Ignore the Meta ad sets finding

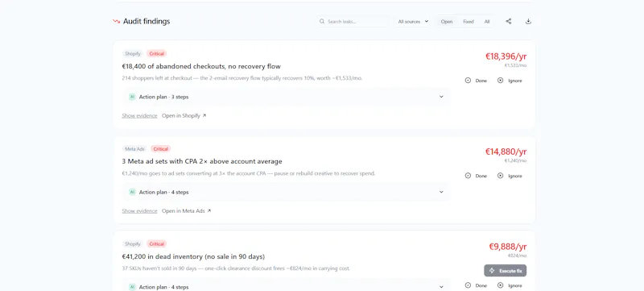510,176
